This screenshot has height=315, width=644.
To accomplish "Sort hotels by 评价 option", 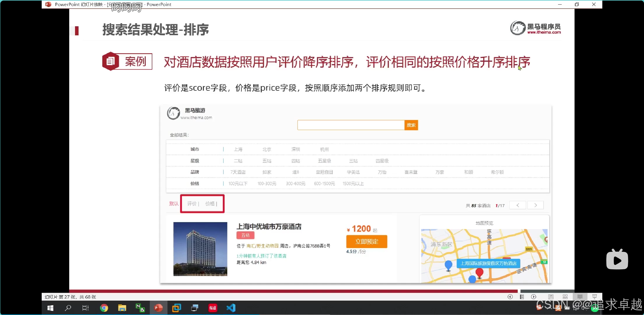I will [x=192, y=204].
